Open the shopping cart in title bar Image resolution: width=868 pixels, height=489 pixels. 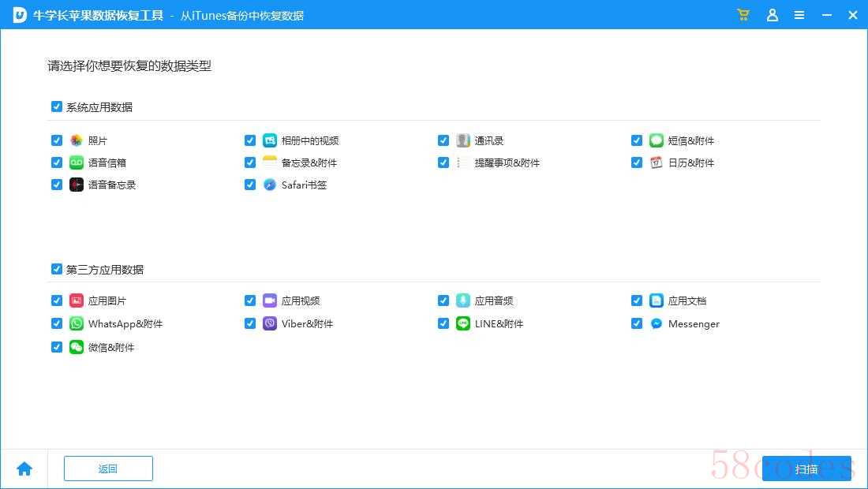click(743, 15)
